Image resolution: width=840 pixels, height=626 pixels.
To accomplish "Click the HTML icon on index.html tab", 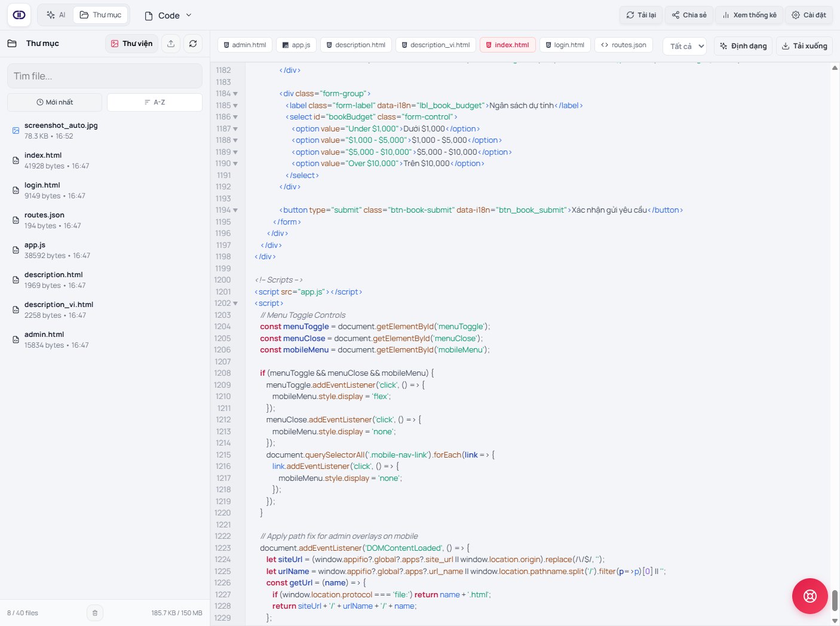I will tap(489, 45).
